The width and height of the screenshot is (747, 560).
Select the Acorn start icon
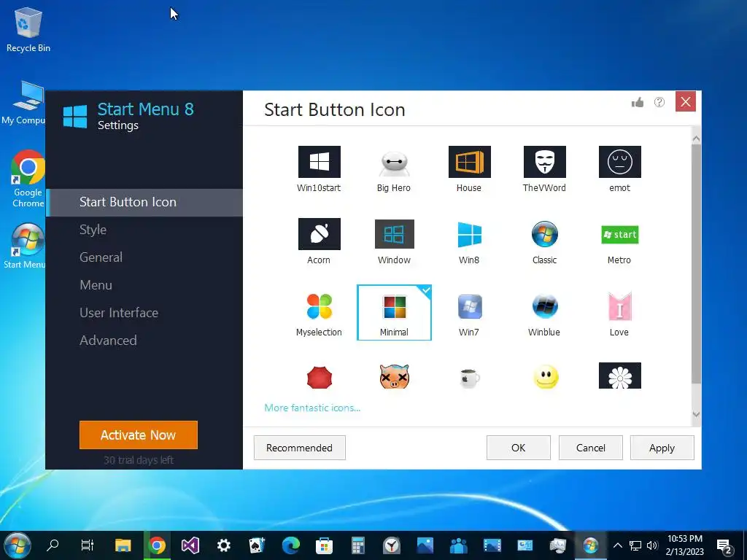tap(320, 234)
